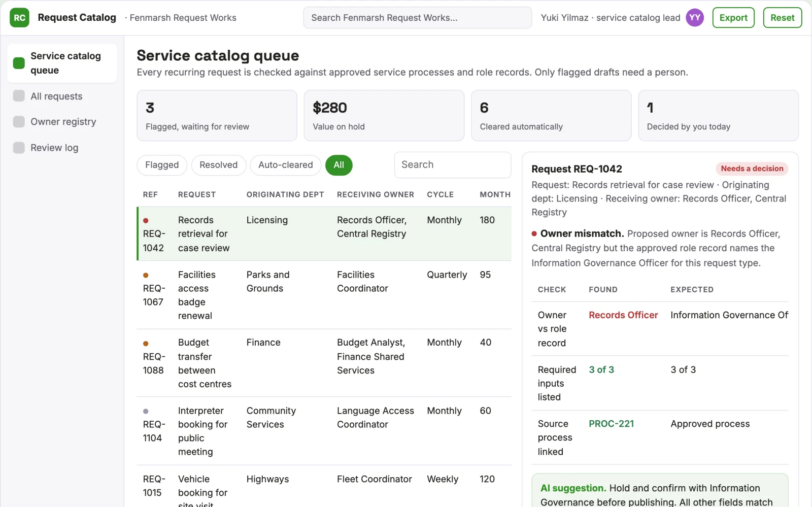The height and width of the screenshot is (507, 812).
Task: Open the Owner registry page
Action: coord(62,122)
